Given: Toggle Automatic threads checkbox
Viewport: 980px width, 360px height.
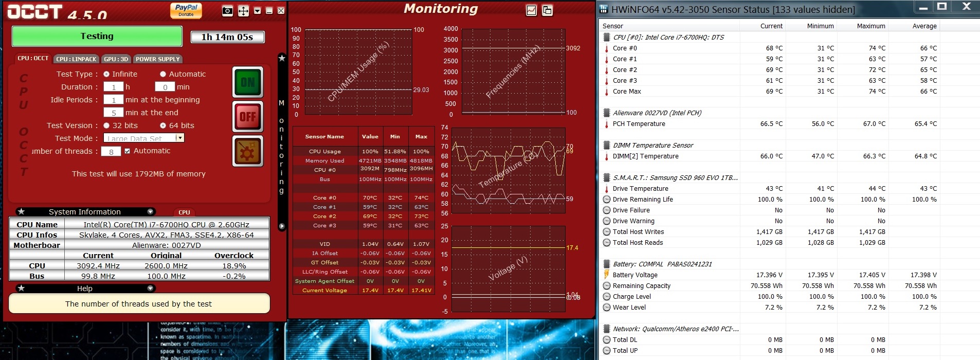Looking at the screenshot, I should [128, 151].
